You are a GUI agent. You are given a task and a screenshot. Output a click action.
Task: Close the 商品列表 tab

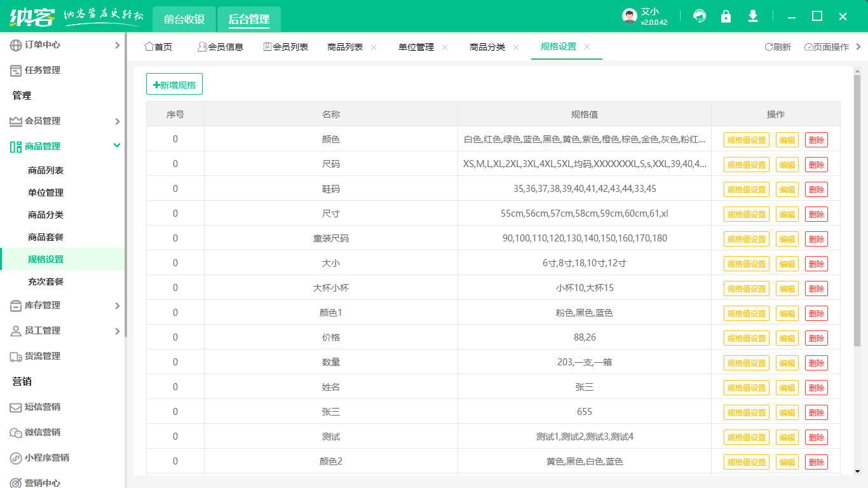[x=374, y=47]
